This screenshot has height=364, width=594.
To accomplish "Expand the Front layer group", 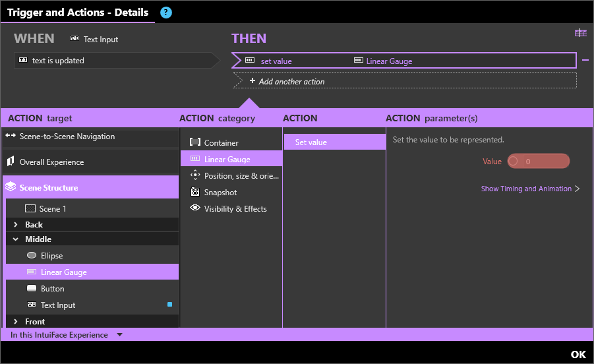I will (x=16, y=322).
